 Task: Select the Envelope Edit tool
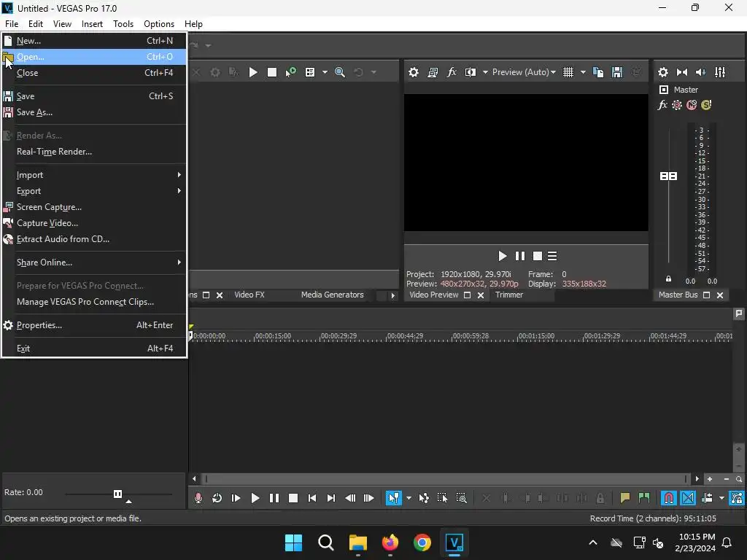click(424, 498)
